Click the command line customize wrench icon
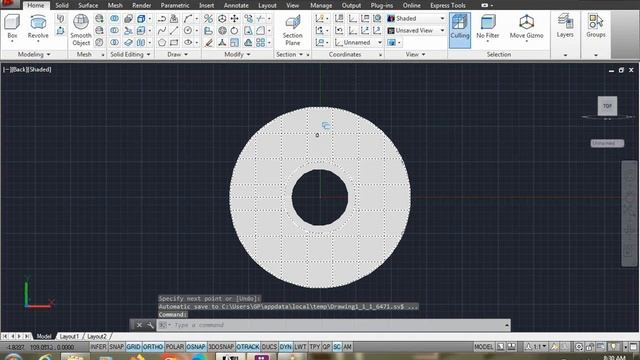The height and width of the screenshot is (360, 640). point(150,325)
